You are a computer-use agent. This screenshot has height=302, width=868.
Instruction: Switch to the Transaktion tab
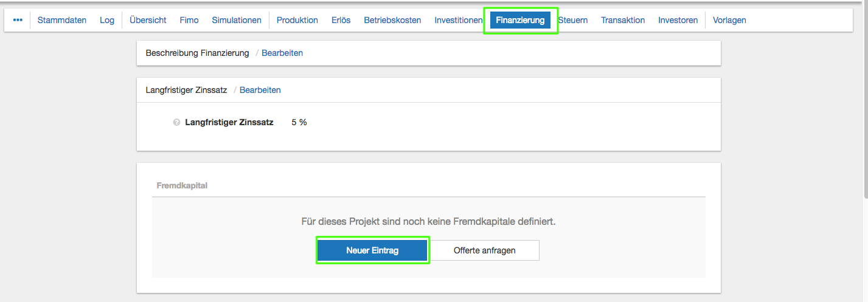point(623,20)
